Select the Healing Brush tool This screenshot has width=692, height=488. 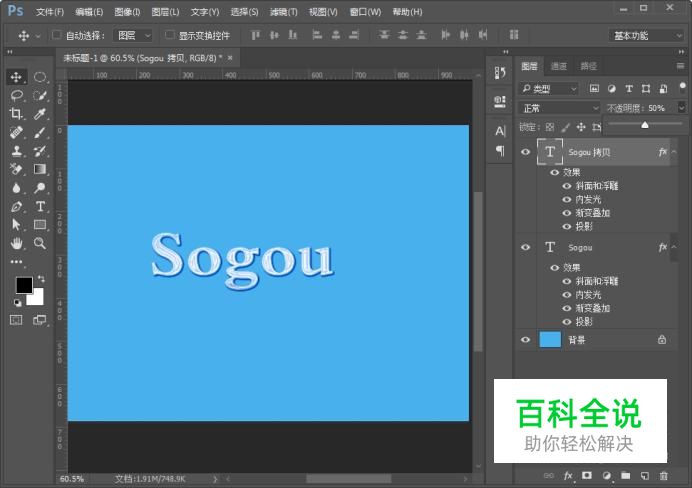click(16, 132)
